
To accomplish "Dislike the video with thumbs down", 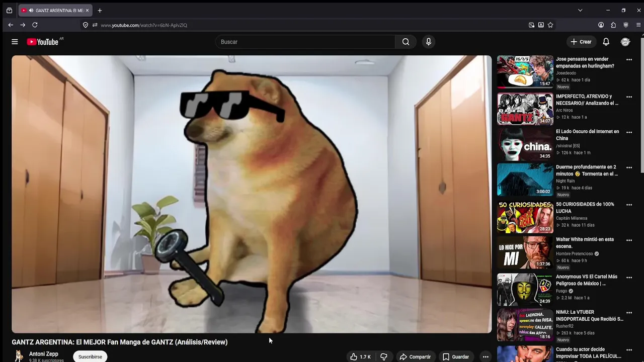I will (x=384, y=357).
